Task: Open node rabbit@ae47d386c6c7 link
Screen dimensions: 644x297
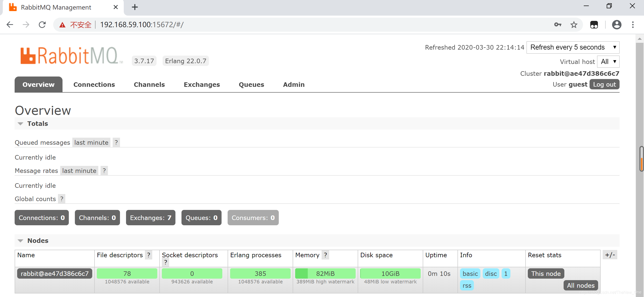Action: pos(55,274)
